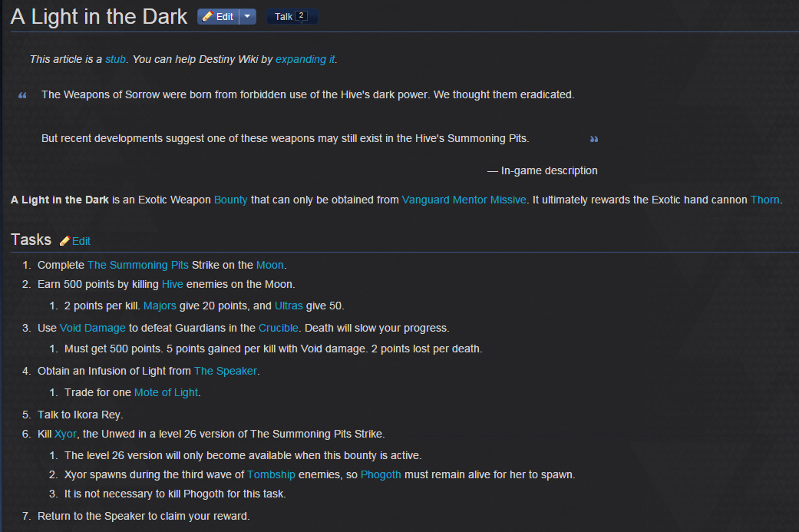Visit the Vanguard Mentor Missive link

point(464,200)
